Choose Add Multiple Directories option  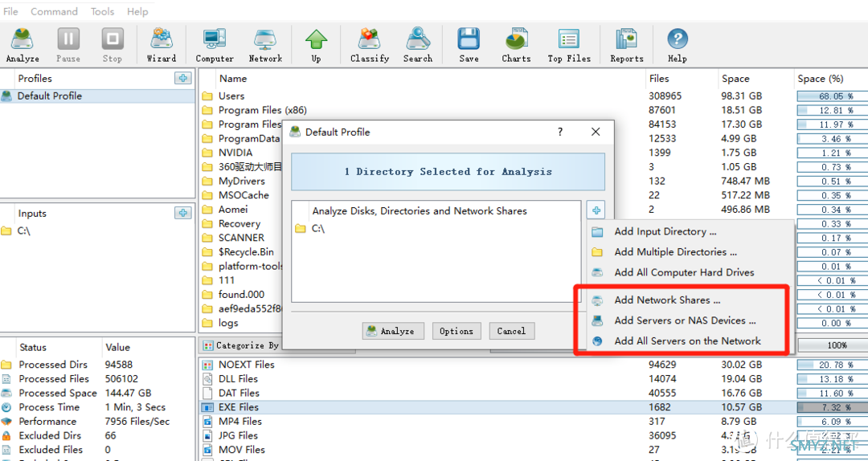(x=690, y=252)
